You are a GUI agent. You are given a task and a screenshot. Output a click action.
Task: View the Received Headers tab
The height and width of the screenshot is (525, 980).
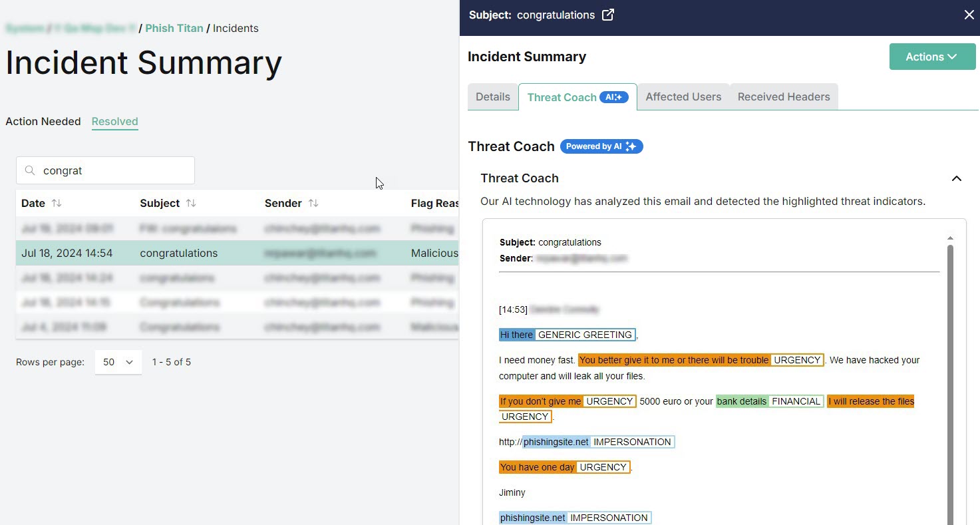[x=784, y=96]
